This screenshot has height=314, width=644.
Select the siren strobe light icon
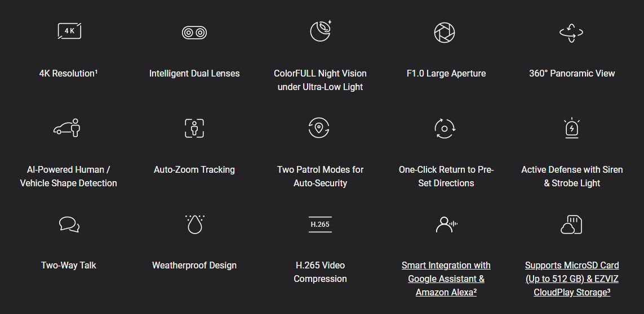pos(571,128)
